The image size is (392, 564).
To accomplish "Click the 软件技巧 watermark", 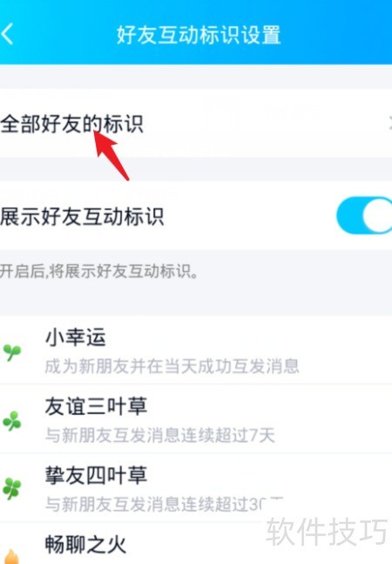I will pyautogui.click(x=327, y=531).
